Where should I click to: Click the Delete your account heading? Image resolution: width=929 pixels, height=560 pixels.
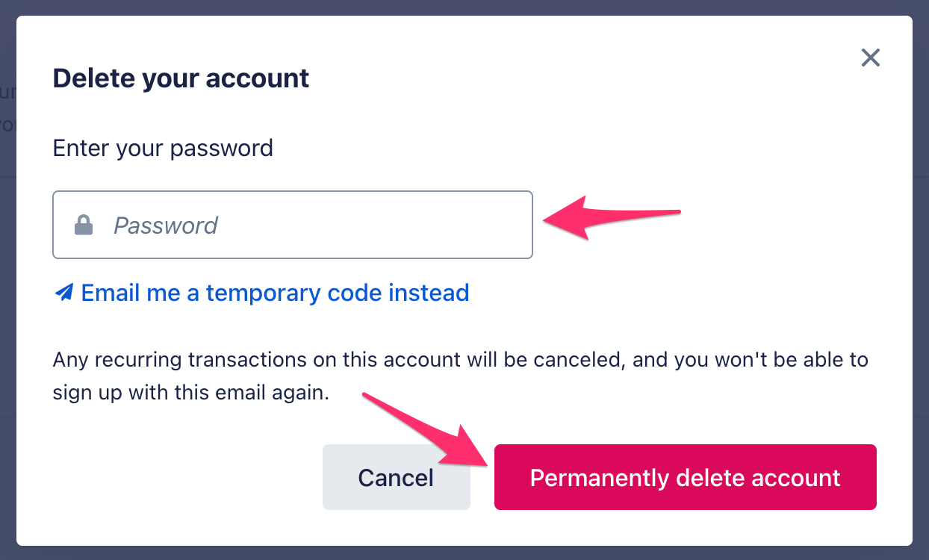(x=181, y=78)
